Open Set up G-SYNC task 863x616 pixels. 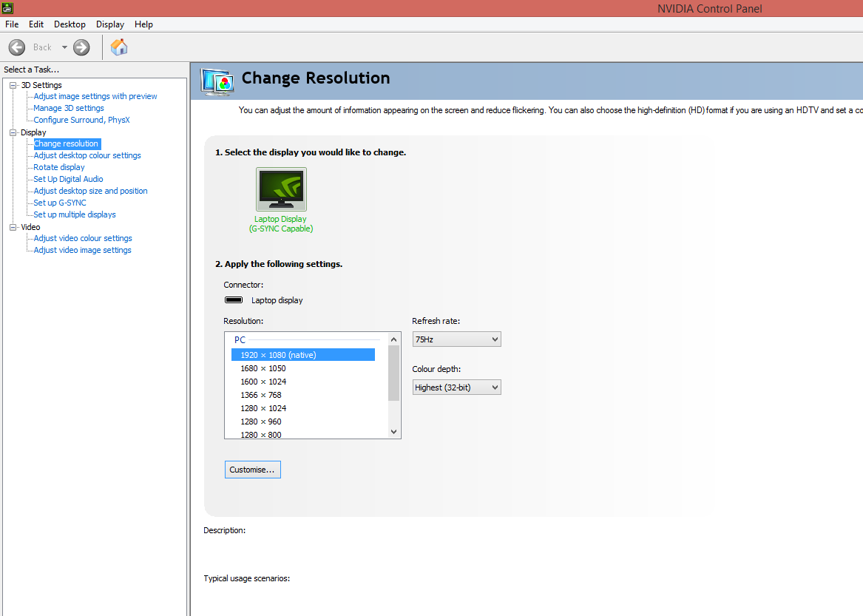[60, 203]
